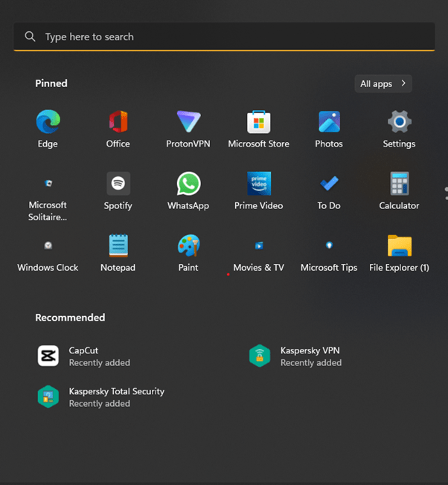This screenshot has width=448, height=485.
Task: Open File Explorer (1)
Action: 399,253
